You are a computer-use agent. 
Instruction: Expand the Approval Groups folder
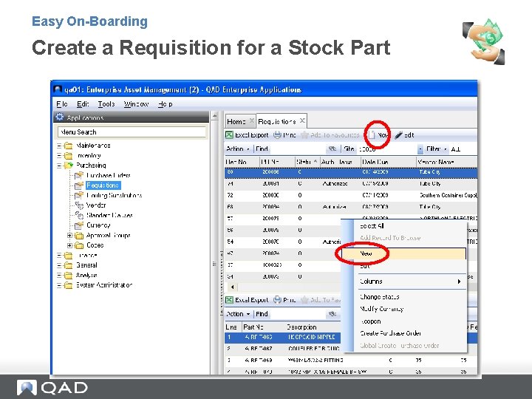69,236
